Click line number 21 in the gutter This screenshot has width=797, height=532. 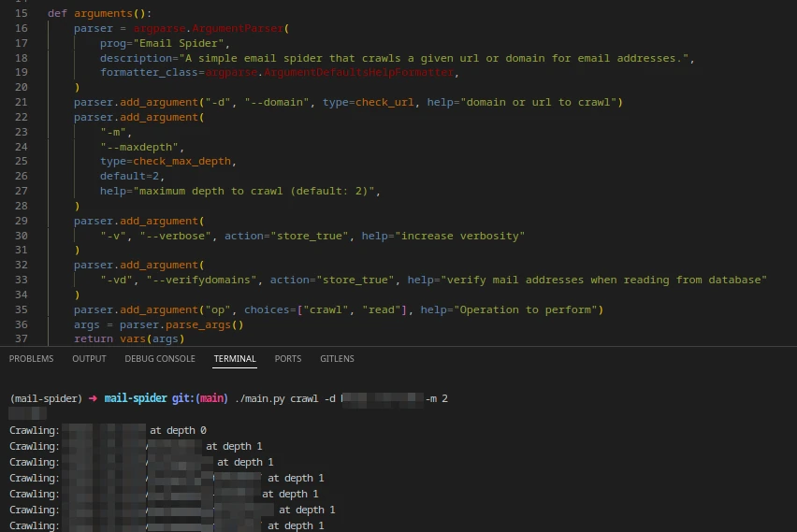(22, 102)
